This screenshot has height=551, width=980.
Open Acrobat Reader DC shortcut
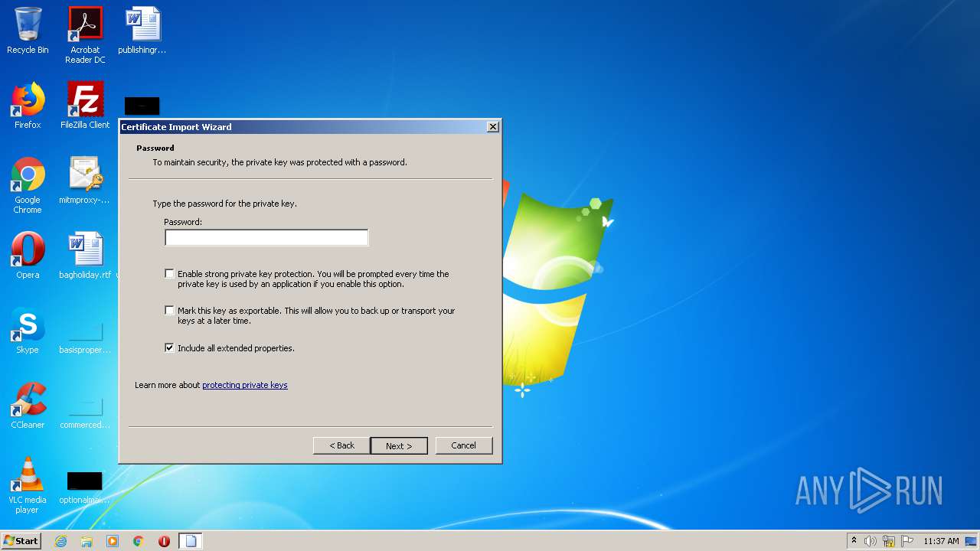pos(85,35)
